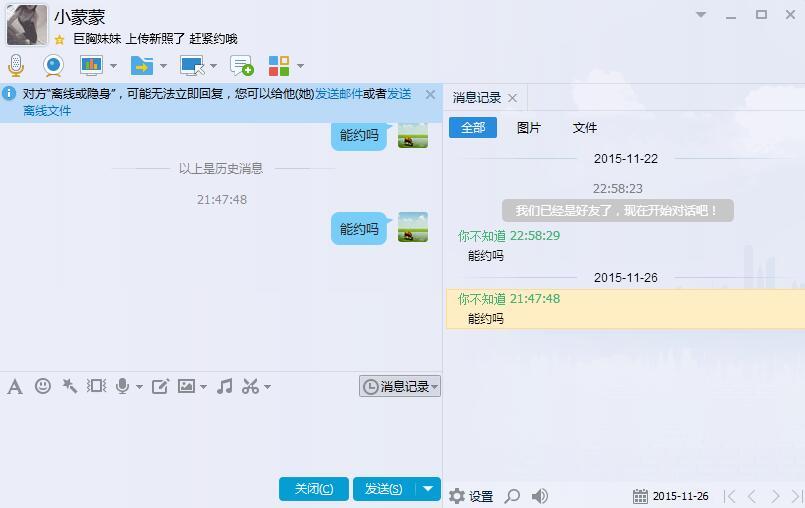The width and height of the screenshot is (805, 508).
Task: Switch to the 图片 filter tab
Action: [x=529, y=127]
